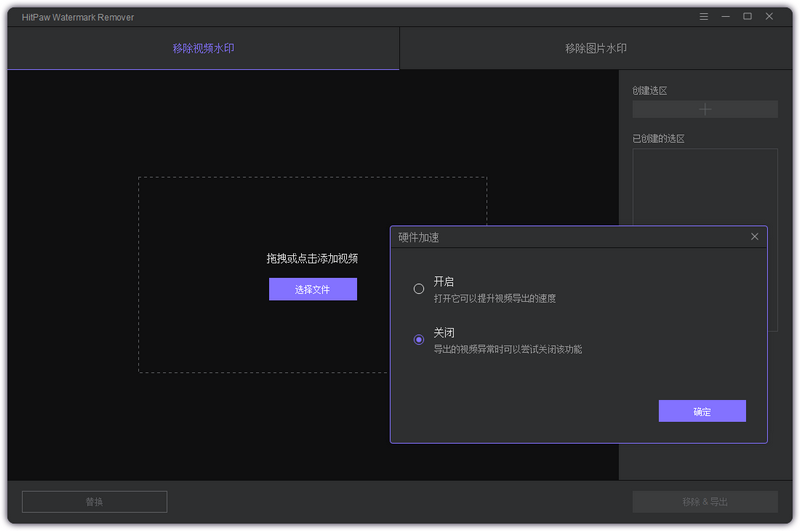Click the 拖拽或点击添加视频 drop zone text
The image size is (800, 531).
pos(312,258)
